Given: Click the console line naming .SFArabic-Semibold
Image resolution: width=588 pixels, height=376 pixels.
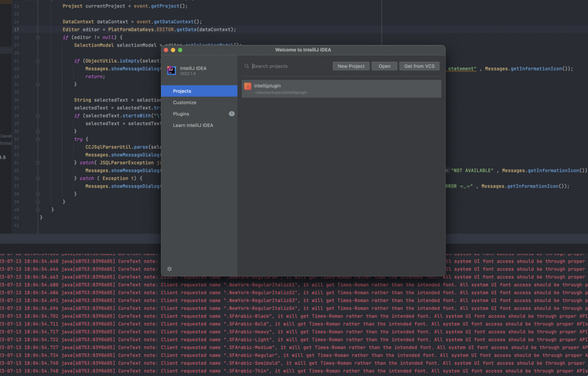Looking at the screenshot, I should [x=294, y=363].
